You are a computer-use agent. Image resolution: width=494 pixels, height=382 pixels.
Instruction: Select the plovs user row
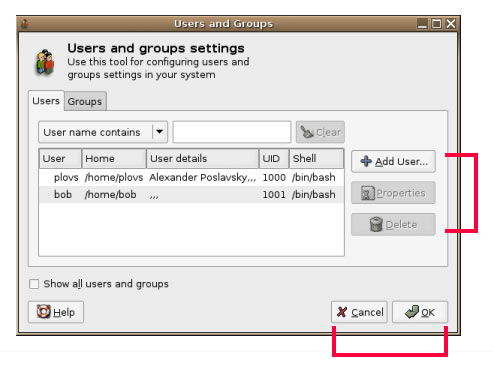pos(191,177)
